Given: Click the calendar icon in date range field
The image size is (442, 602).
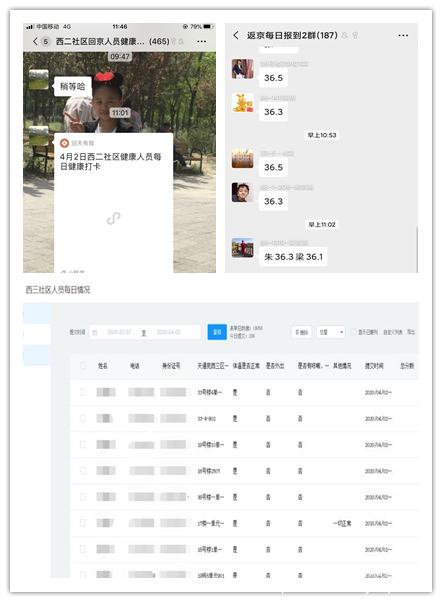Looking at the screenshot, I should [x=95, y=332].
